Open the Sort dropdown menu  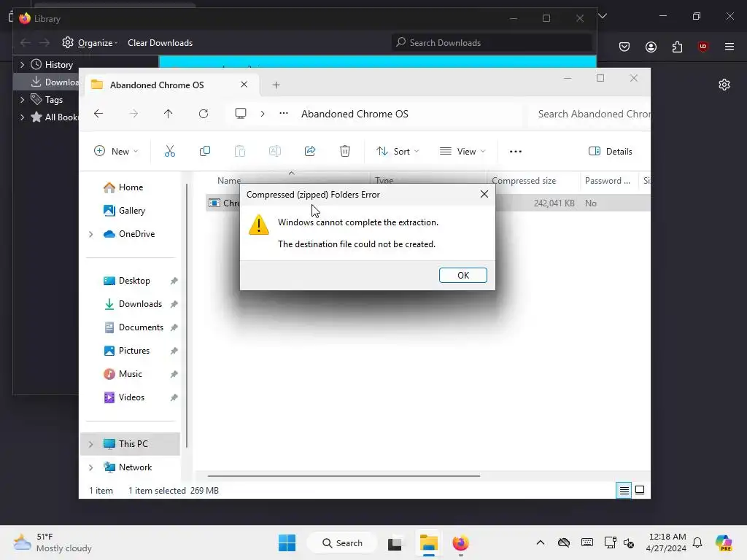398,152
